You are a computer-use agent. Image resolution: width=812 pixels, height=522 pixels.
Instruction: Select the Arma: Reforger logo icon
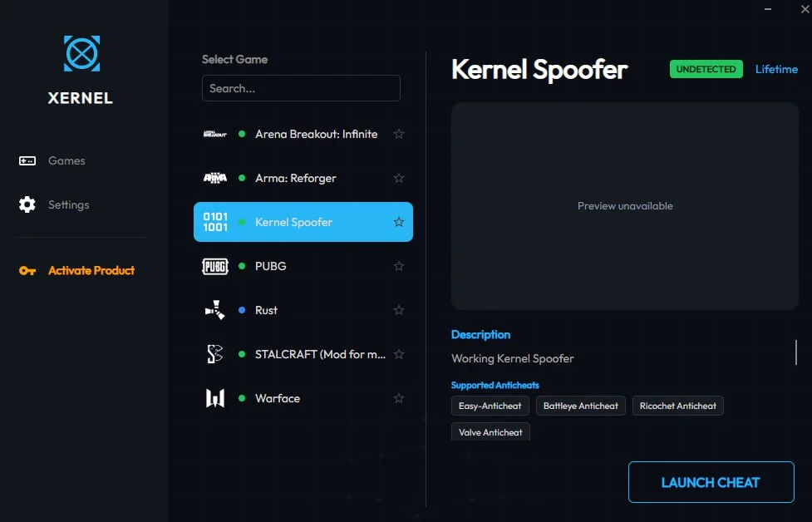pyautogui.click(x=215, y=178)
